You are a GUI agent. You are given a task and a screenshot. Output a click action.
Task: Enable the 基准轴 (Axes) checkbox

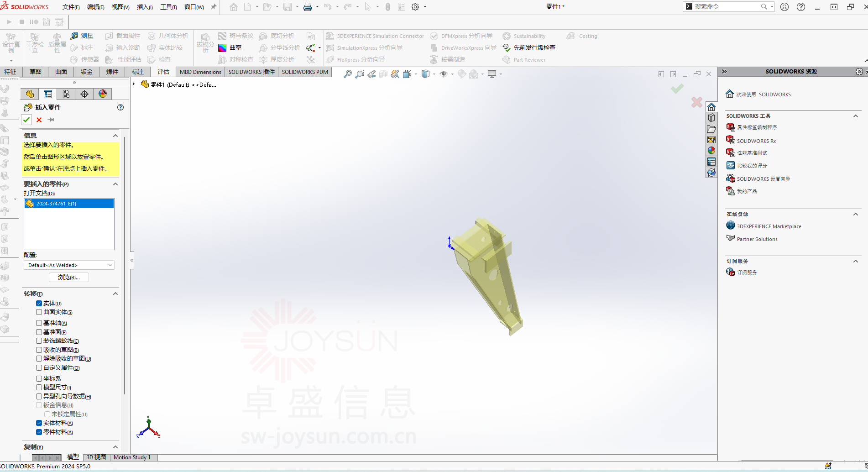39,323
